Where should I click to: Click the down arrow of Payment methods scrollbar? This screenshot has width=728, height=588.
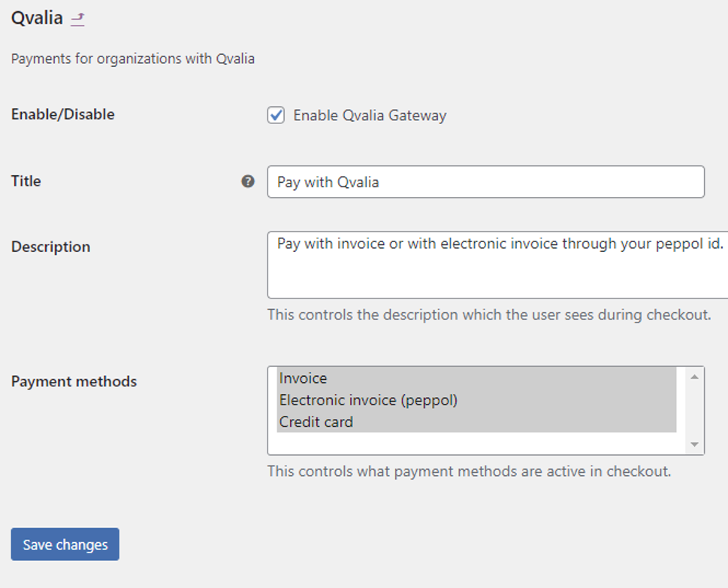(x=694, y=444)
